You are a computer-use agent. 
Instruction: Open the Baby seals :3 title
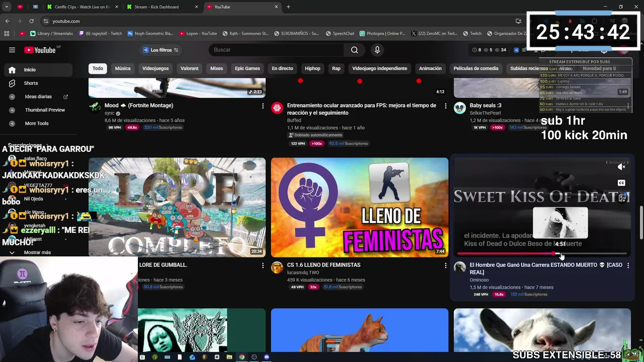click(x=486, y=106)
